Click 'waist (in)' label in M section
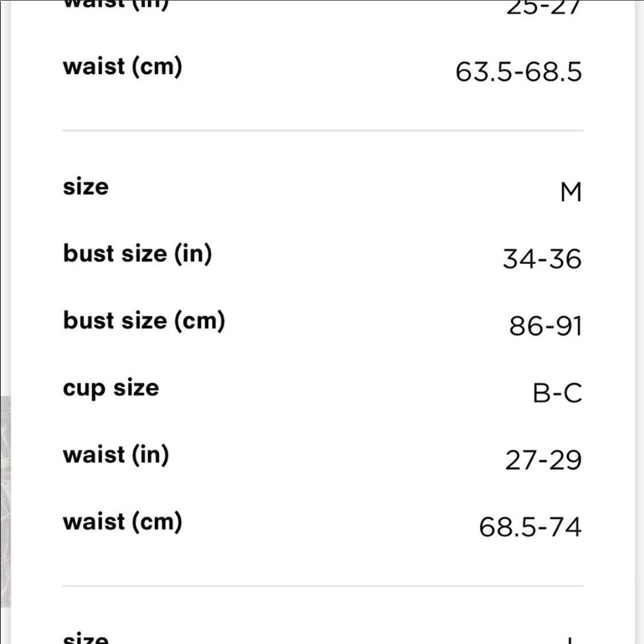Viewport: 644px width, 644px height. tap(116, 455)
